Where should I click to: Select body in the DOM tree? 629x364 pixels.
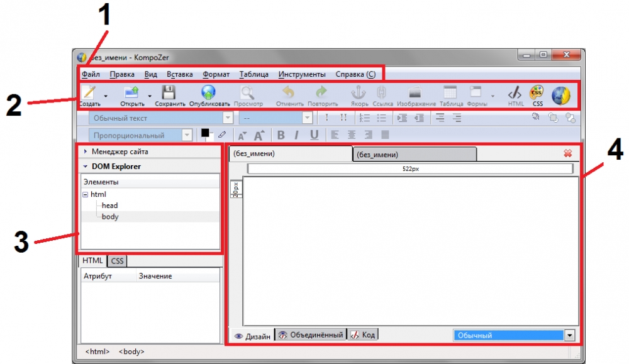point(110,216)
